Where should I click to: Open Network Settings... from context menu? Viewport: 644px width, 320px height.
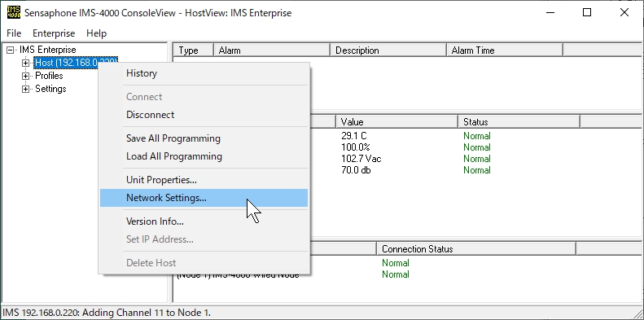[204, 198]
